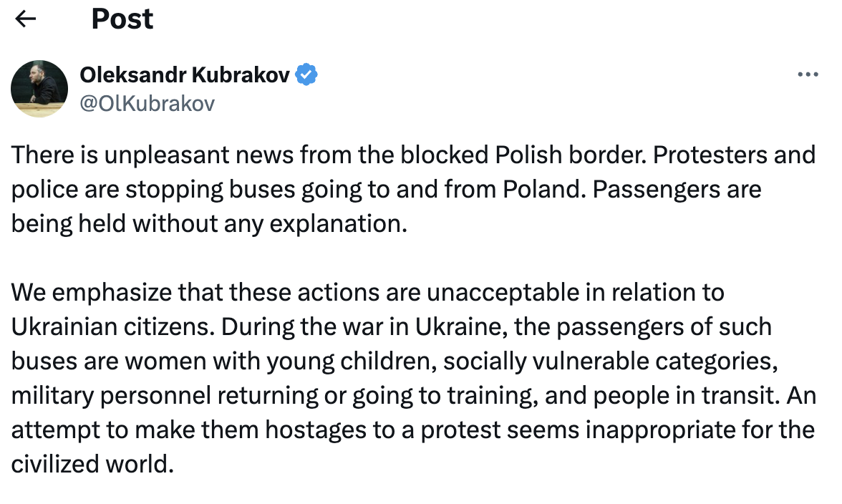
Task: Click the blue verified checkmark badge
Action: tap(306, 74)
